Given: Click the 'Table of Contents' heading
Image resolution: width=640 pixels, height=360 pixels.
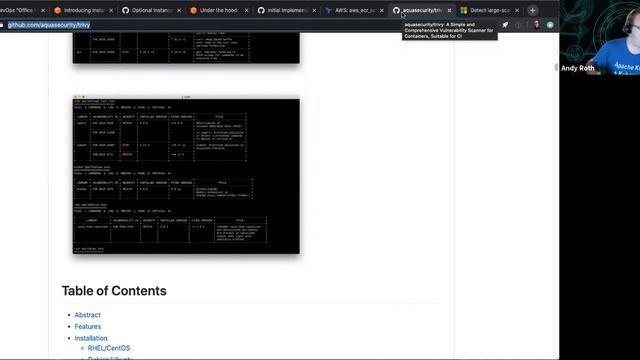Looking at the screenshot, I should coord(114,291).
